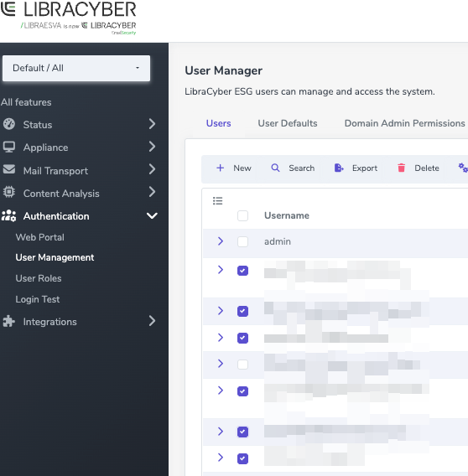Click the Authentication menu label
The width and height of the screenshot is (468, 476).
pos(56,216)
